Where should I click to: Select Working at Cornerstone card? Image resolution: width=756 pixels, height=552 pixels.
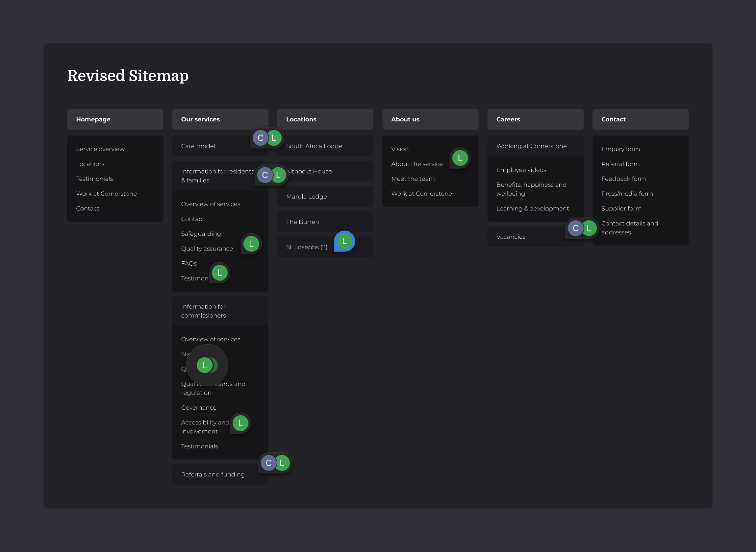(535, 146)
